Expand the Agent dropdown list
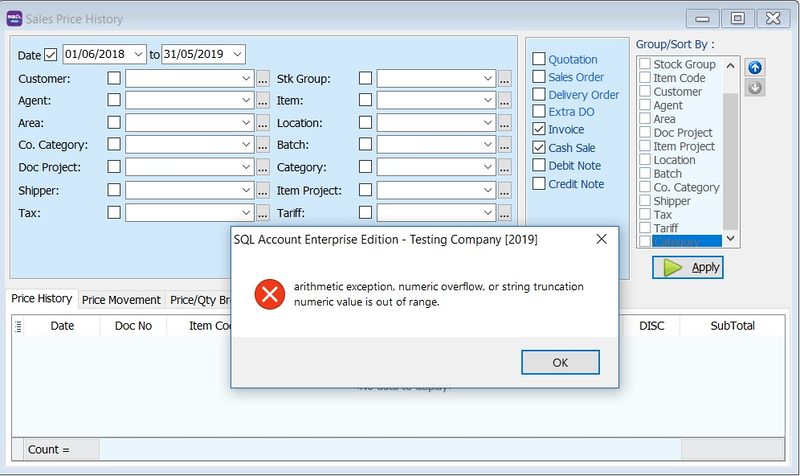This screenshot has width=800, height=476. click(247, 101)
